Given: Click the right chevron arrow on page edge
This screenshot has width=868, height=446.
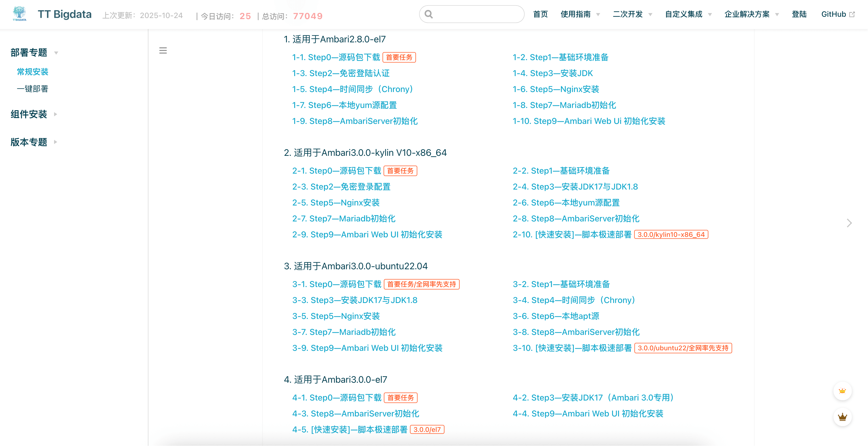Looking at the screenshot, I should [849, 223].
